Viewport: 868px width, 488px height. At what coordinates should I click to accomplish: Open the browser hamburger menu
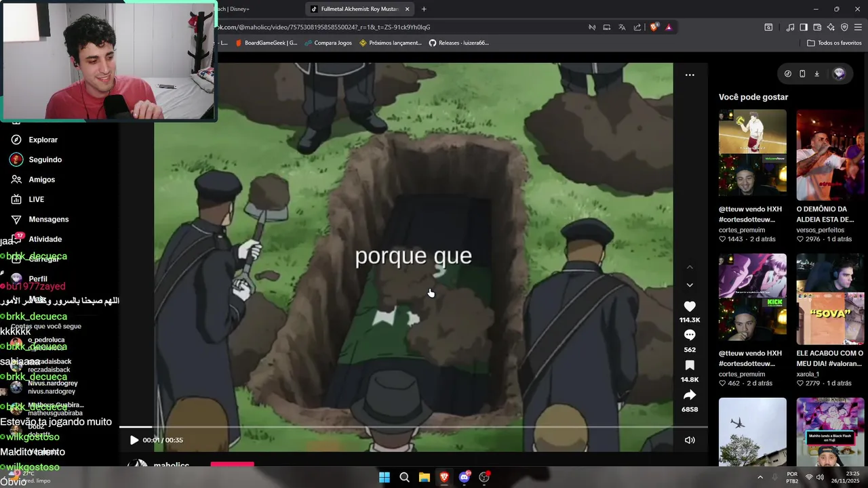click(x=859, y=27)
